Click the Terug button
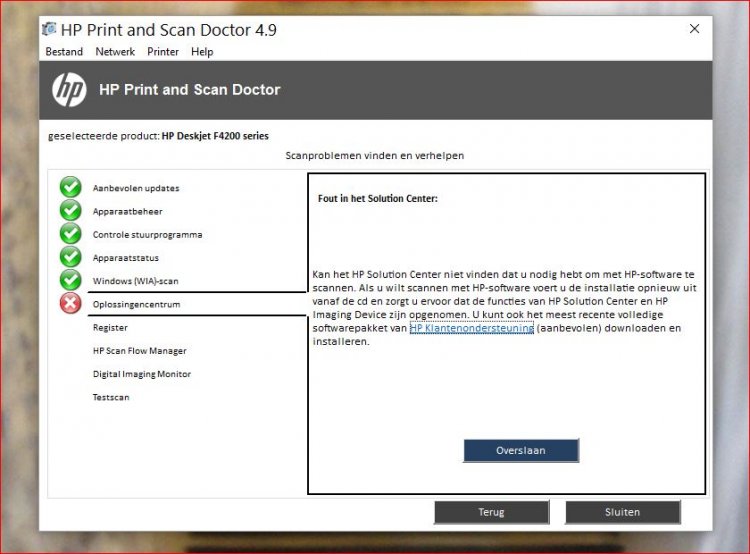Screen dimensions: 750x554 (x=491, y=512)
